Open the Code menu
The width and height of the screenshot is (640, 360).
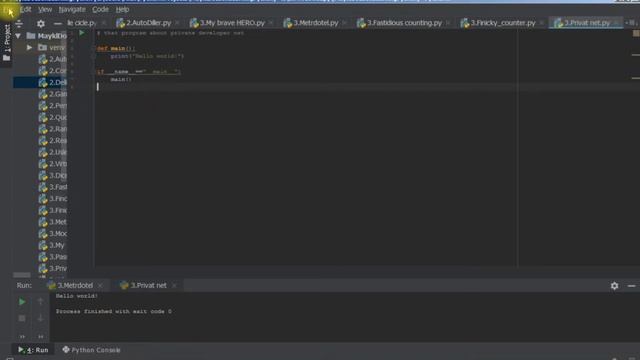100,9
